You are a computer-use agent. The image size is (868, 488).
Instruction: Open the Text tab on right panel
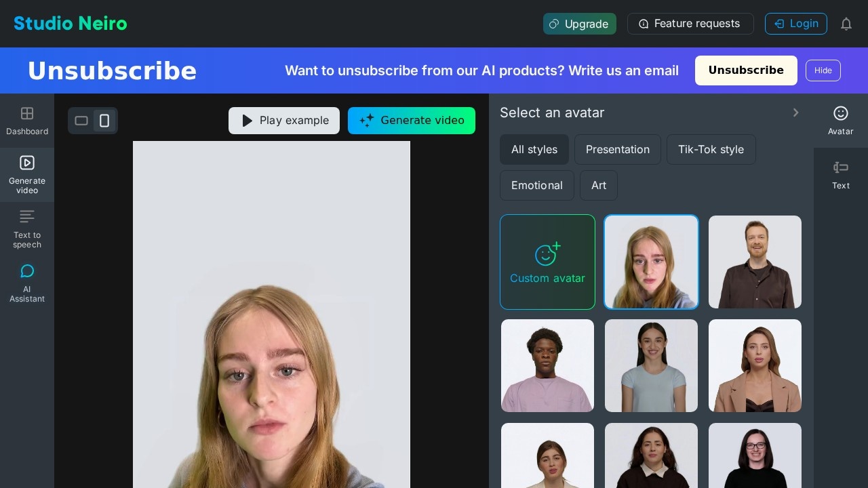[x=841, y=175]
